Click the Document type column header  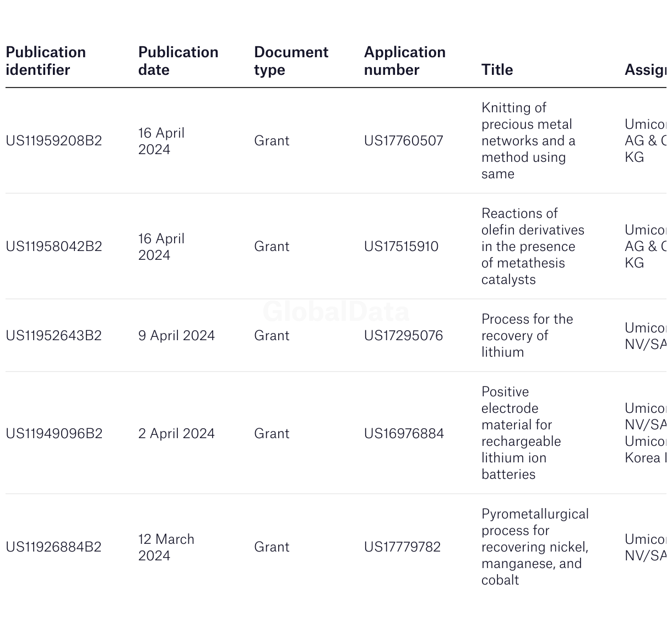coord(291,61)
